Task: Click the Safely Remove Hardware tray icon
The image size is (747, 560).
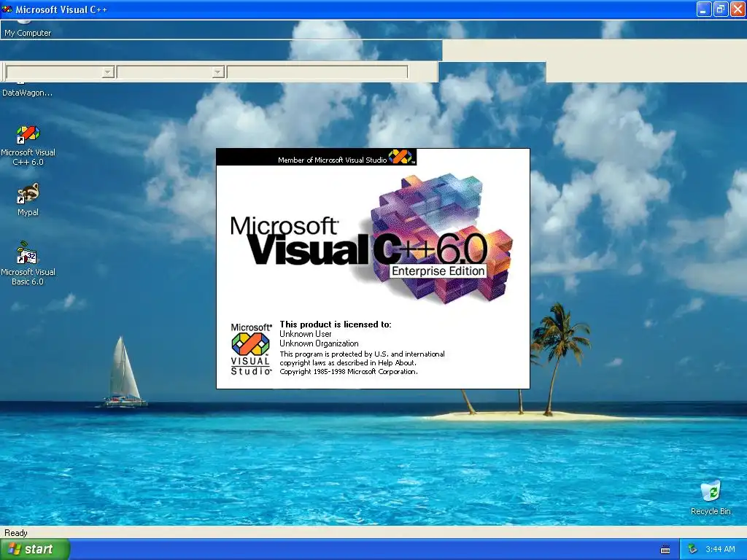Action: (693, 549)
